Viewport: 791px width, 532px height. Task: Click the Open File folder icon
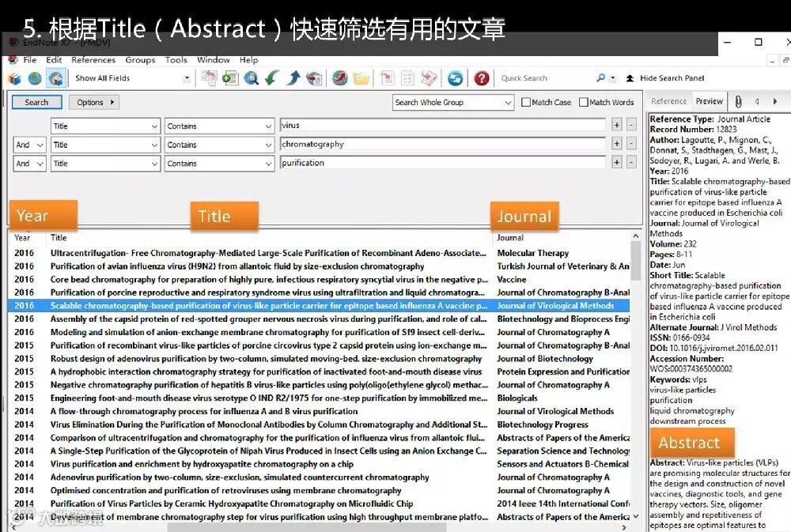[361, 78]
